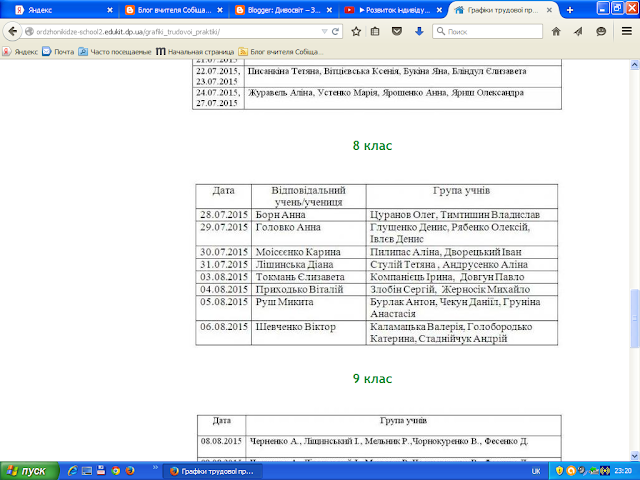Click the Відповідальний учень/учениця column header
Image resolution: width=640 pixels, height=480 pixels.
coord(309,196)
